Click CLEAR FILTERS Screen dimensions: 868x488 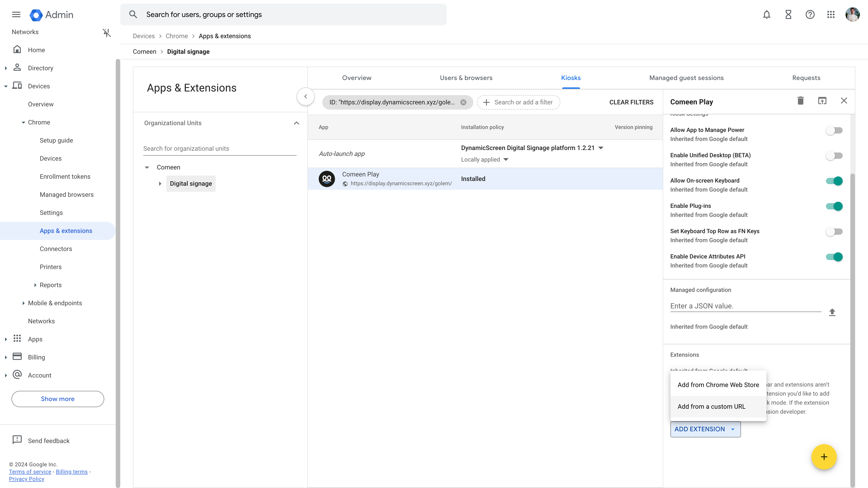pyautogui.click(x=631, y=102)
